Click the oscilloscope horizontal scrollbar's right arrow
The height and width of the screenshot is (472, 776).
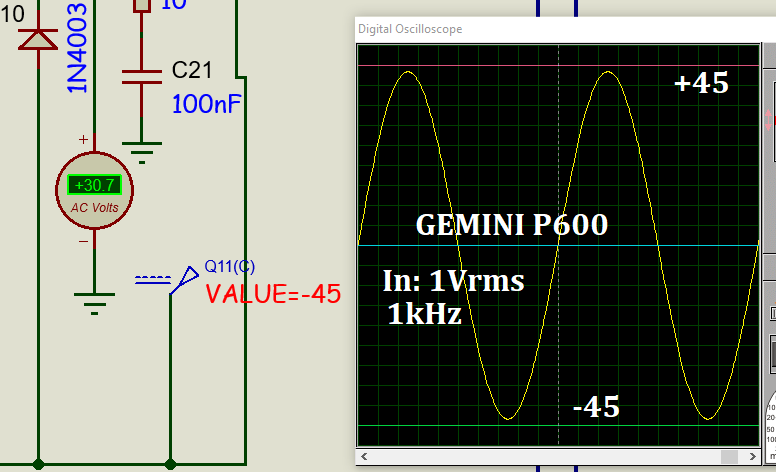[750, 457]
